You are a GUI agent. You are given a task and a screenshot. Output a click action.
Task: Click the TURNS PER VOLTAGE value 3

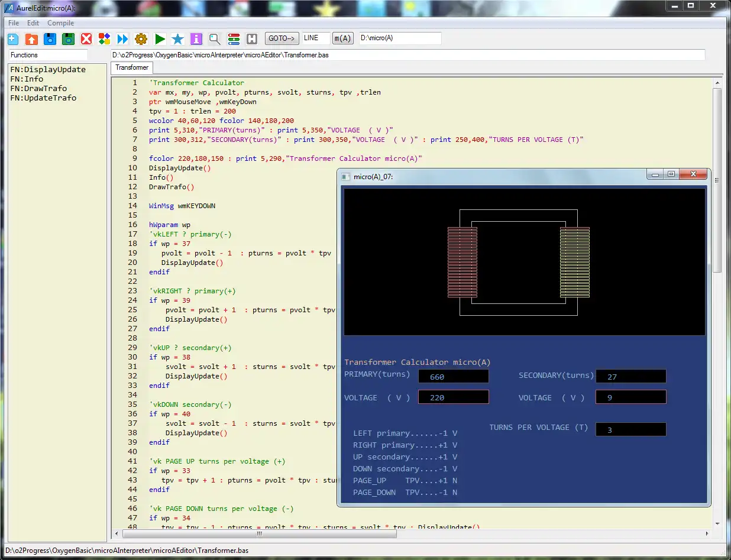pos(631,430)
